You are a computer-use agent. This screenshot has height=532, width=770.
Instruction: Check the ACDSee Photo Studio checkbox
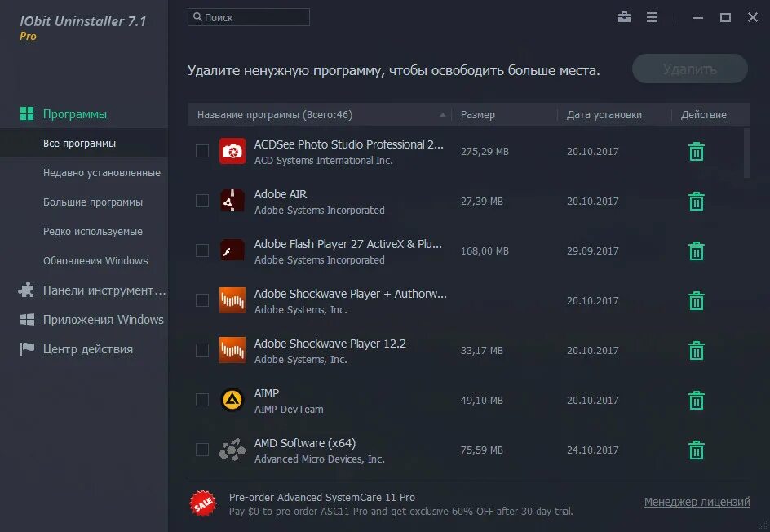click(x=202, y=151)
